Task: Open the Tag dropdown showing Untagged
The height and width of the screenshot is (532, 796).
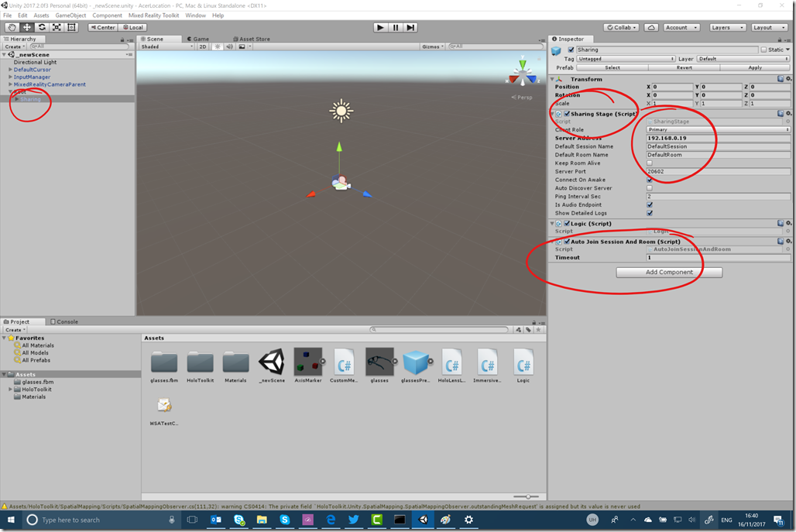Action: [626, 59]
